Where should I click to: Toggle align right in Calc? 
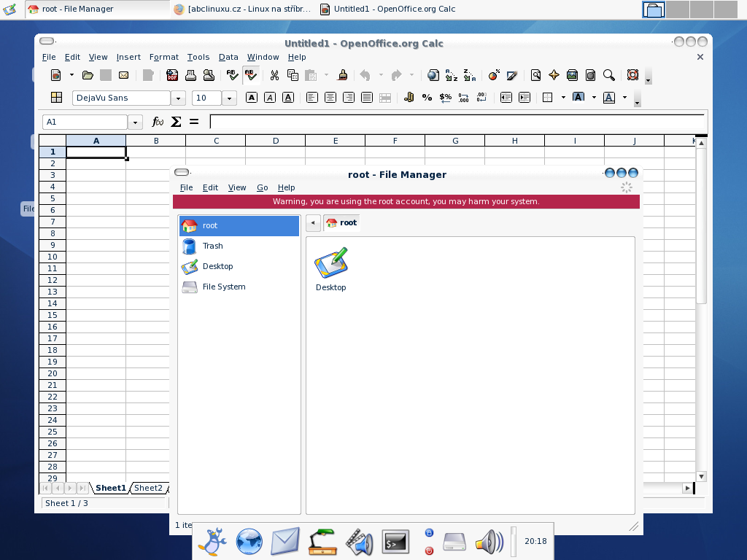348,98
